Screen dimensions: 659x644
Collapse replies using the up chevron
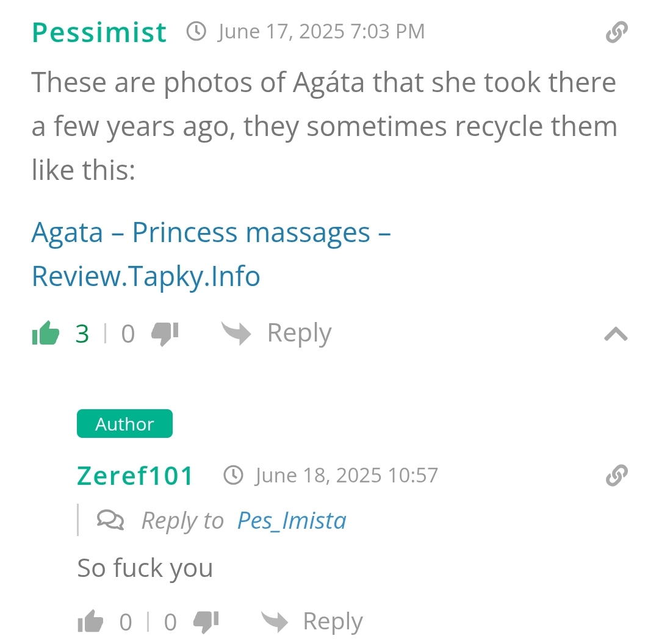pos(616,334)
